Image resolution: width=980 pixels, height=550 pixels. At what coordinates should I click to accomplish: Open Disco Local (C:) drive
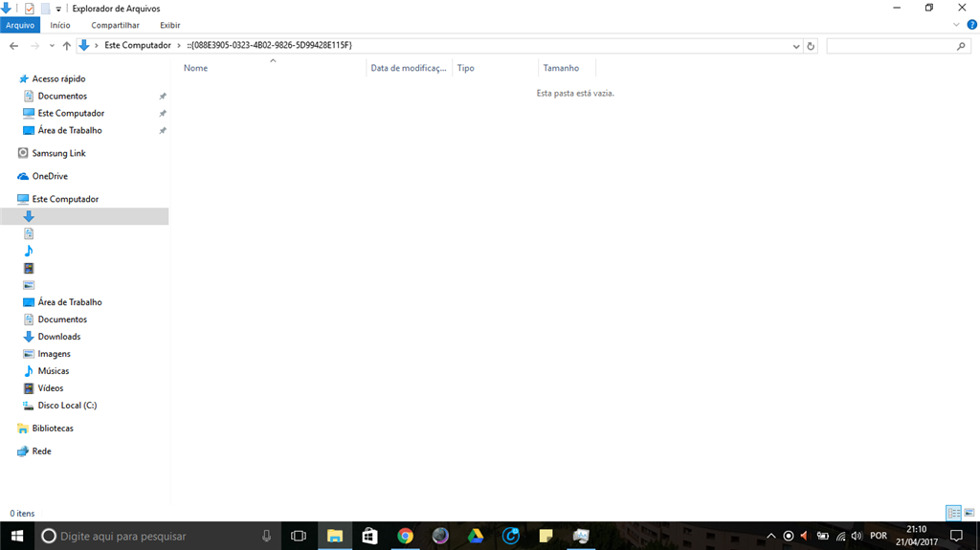[67, 405]
